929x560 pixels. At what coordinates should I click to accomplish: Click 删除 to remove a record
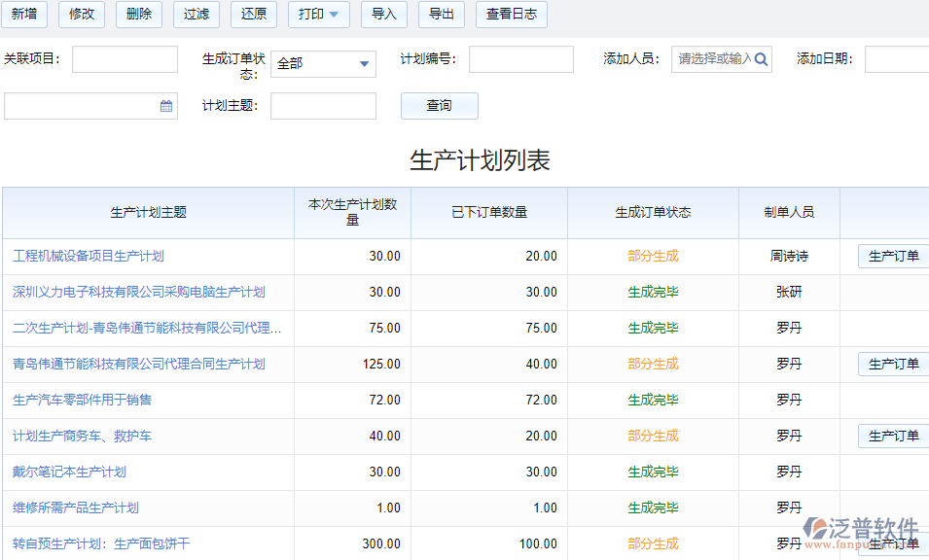pos(138,15)
